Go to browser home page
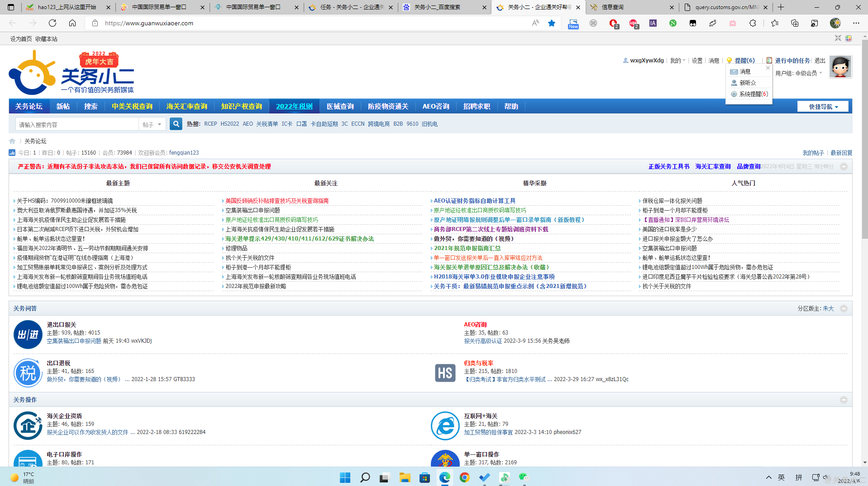 [x=72, y=23]
